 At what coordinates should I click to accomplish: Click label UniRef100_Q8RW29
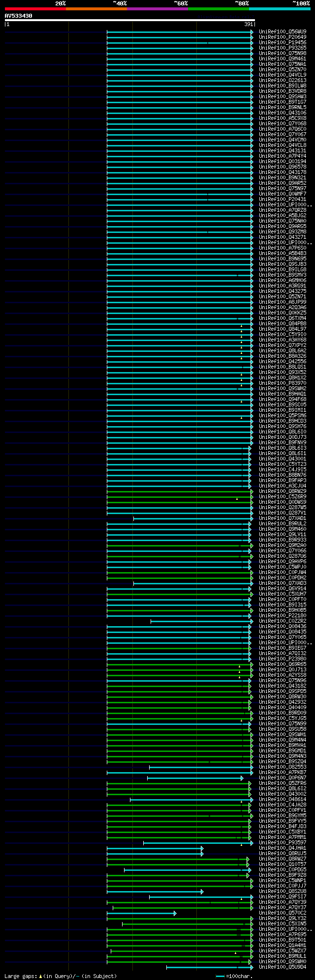pyautogui.click(x=283, y=491)
